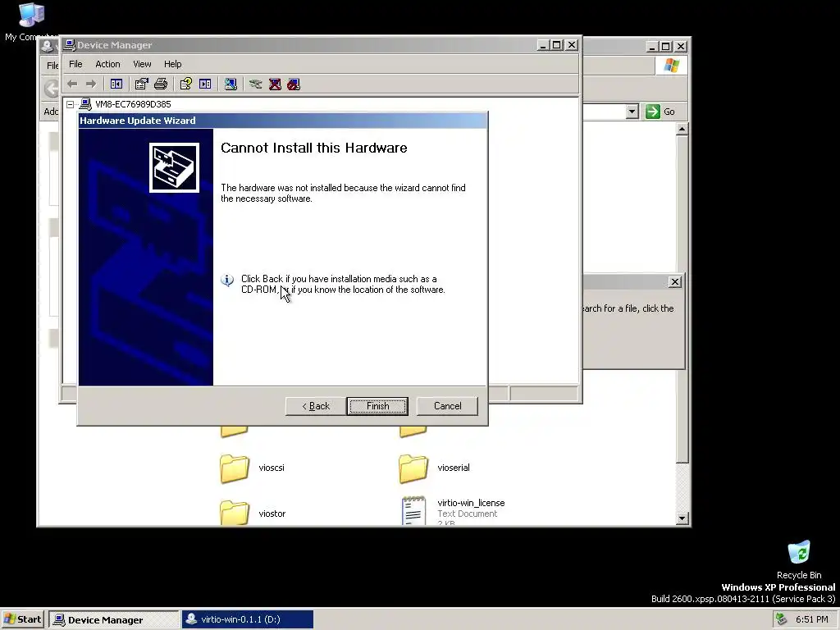This screenshot has width=840, height=630.
Task: Click the Print icon in Device Manager
Action: 161,84
